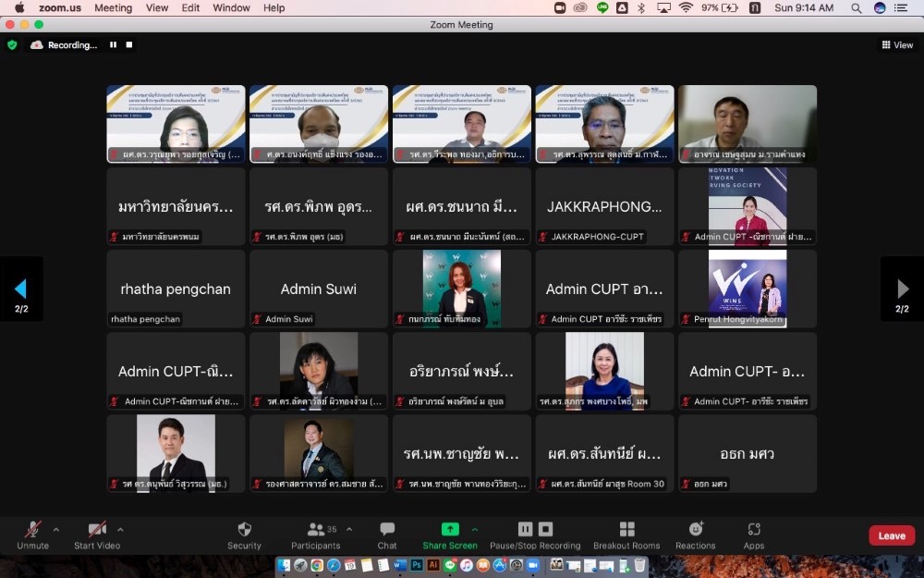
Task: Unmute the microphone
Action: tap(32, 530)
